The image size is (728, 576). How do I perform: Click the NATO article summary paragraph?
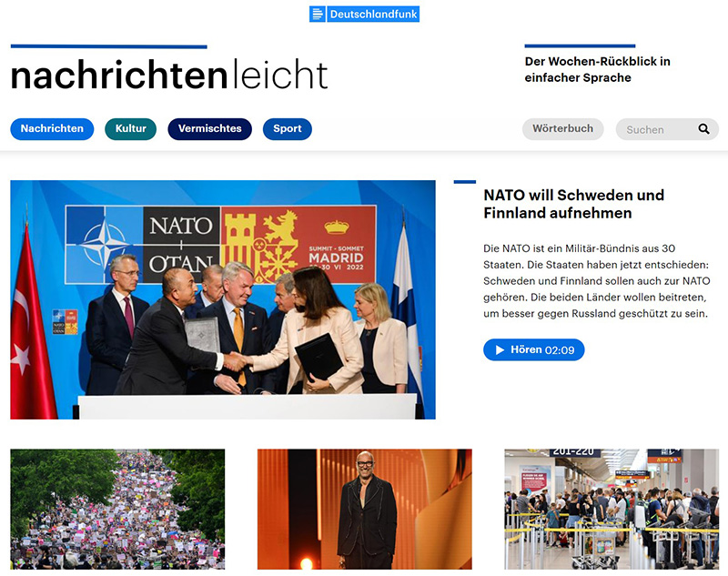(597, 281)
